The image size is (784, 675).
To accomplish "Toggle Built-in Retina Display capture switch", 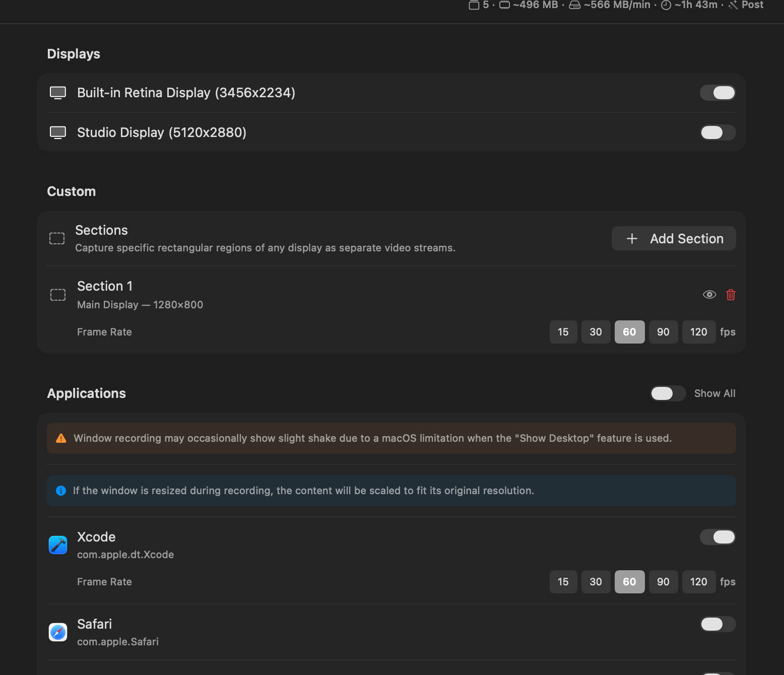I will click(x=717, y=93).
